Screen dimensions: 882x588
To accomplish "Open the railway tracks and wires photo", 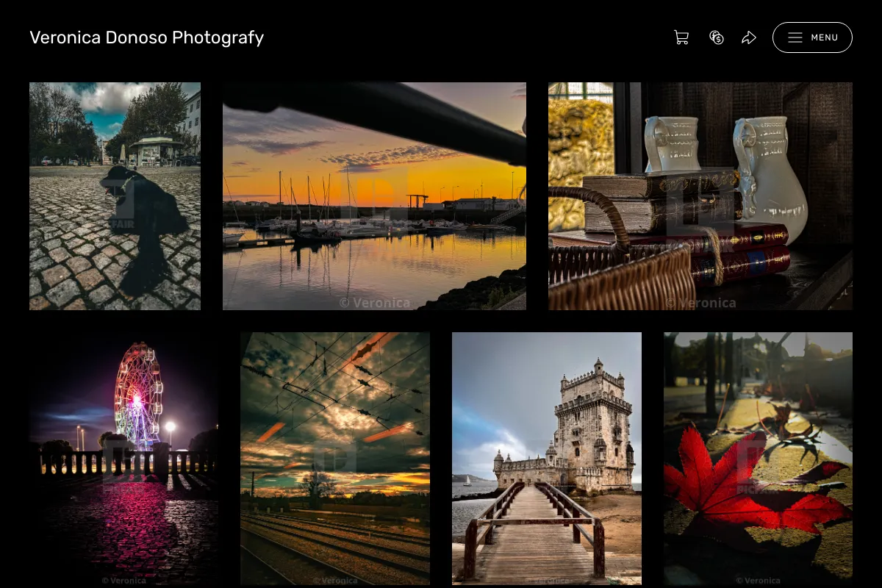I will pyautogui.click(x=335, y=459).
